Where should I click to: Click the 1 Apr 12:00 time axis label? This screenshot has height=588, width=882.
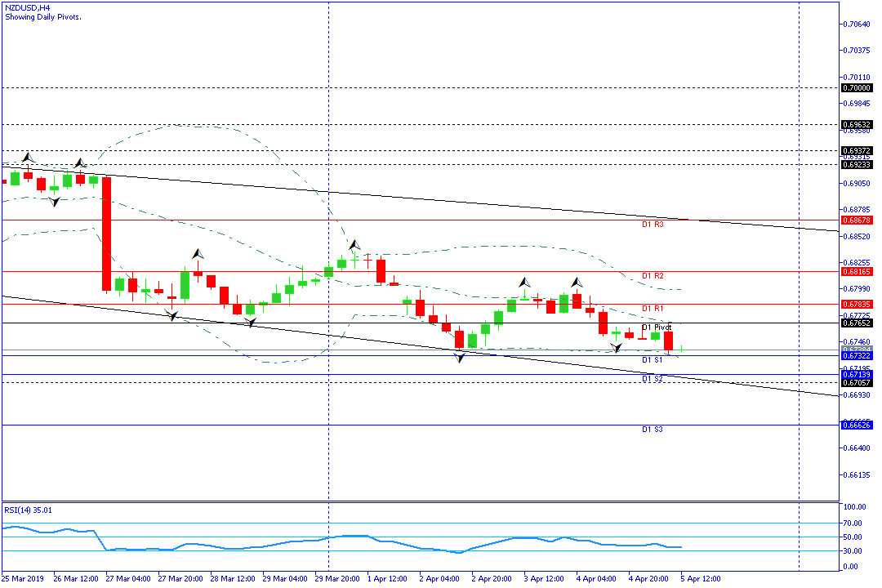tap(386, 579)
